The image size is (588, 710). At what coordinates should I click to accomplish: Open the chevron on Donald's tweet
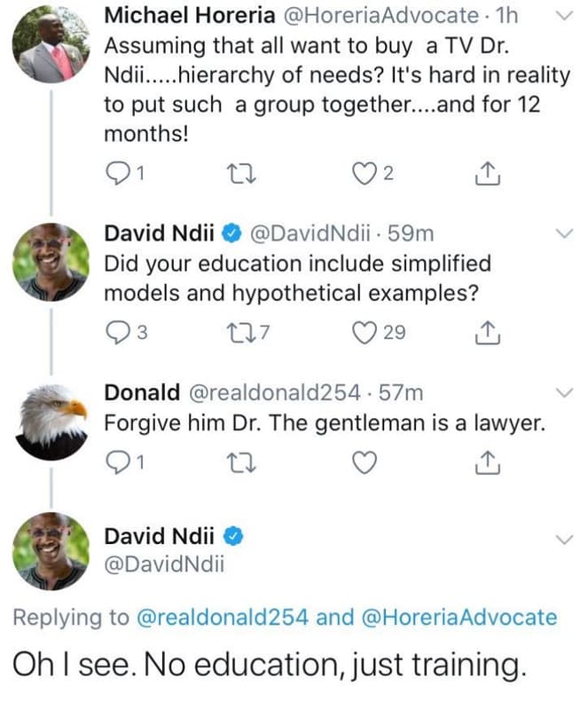pyautogui.click(x=564, y=389)
